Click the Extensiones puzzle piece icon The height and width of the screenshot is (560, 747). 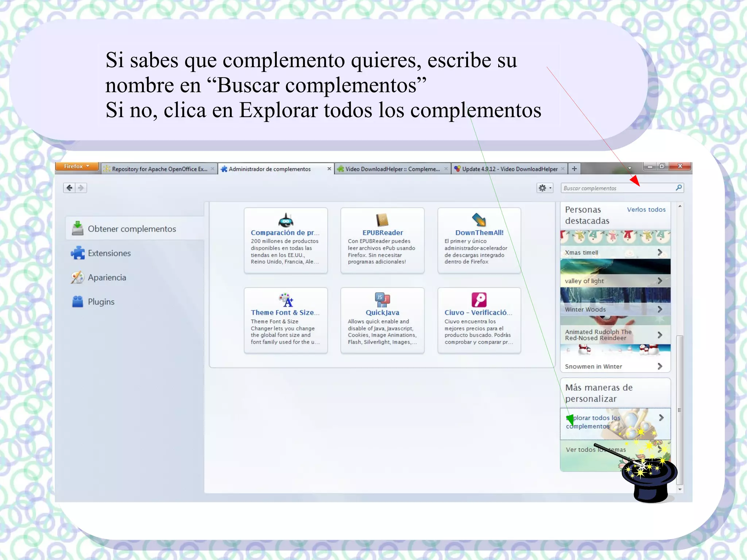click(77, 253)
